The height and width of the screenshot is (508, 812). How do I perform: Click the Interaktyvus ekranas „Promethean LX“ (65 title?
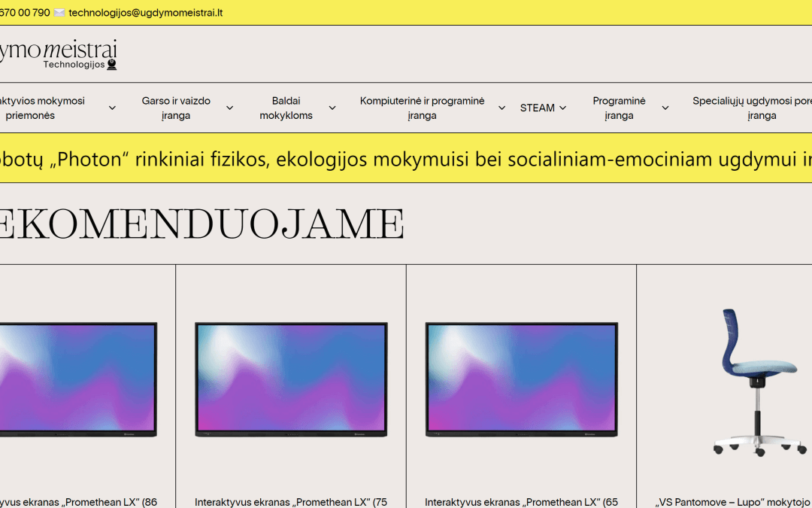[x=522, y=502]
